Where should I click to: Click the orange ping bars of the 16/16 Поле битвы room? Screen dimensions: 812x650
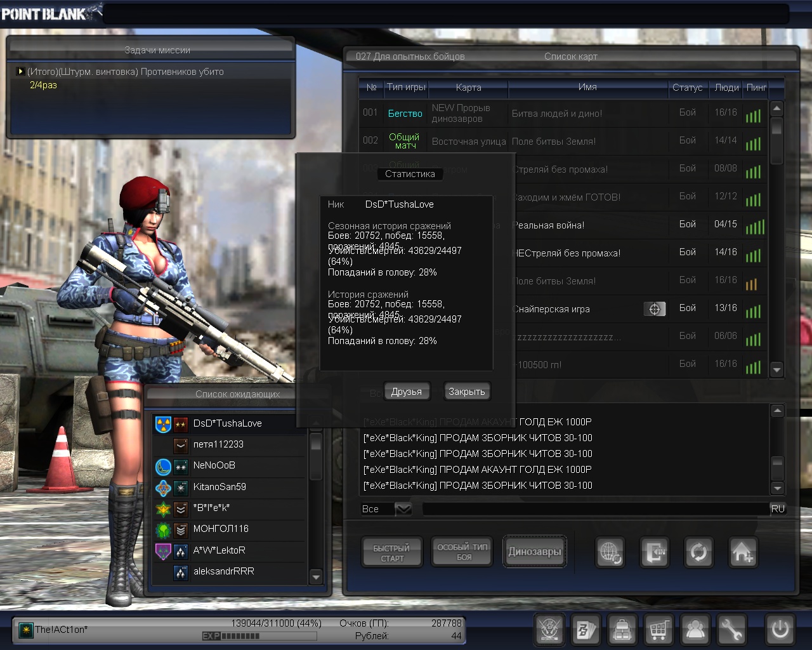click(x=752, y=284)
